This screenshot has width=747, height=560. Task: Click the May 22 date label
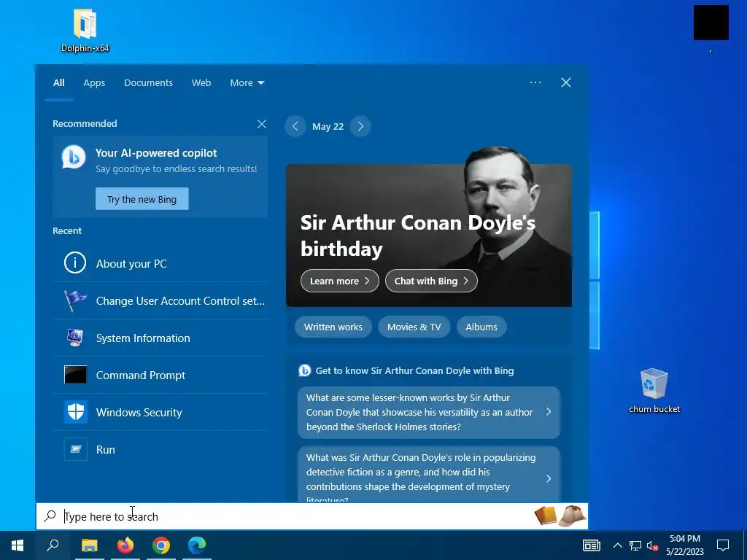pyautogui.click(x=328, y=127)
